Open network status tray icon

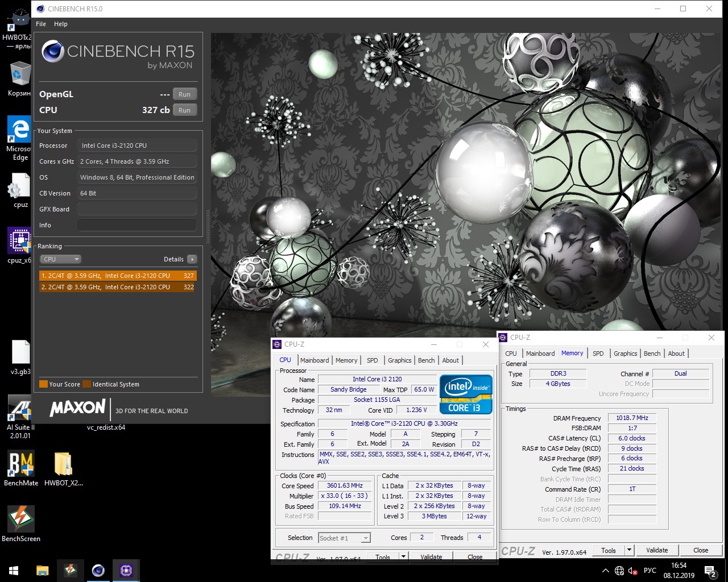click(619, 571)
